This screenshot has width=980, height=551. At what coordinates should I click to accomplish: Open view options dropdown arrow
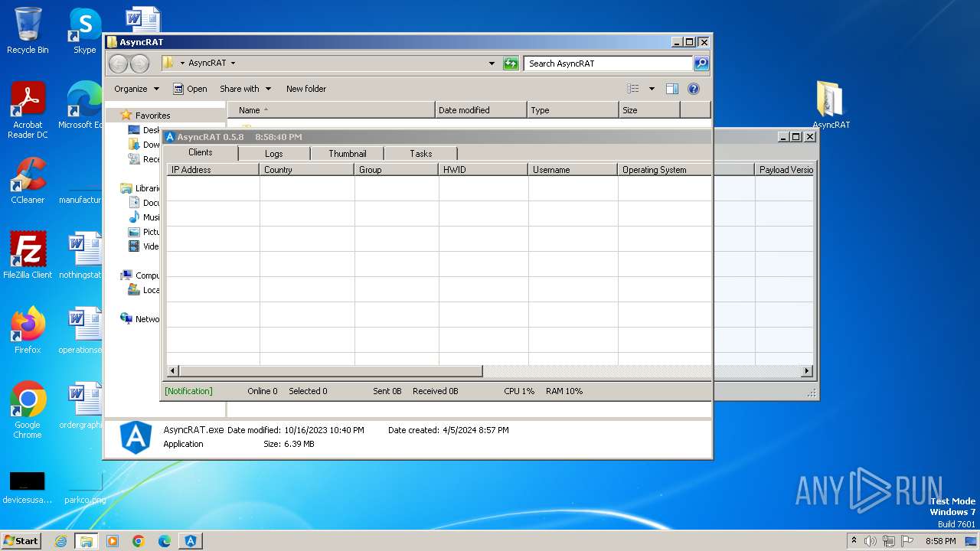click(652, 89)
